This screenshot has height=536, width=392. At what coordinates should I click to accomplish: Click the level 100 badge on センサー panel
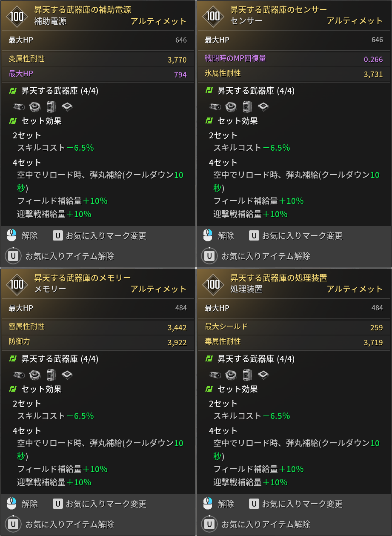[213, 16]
